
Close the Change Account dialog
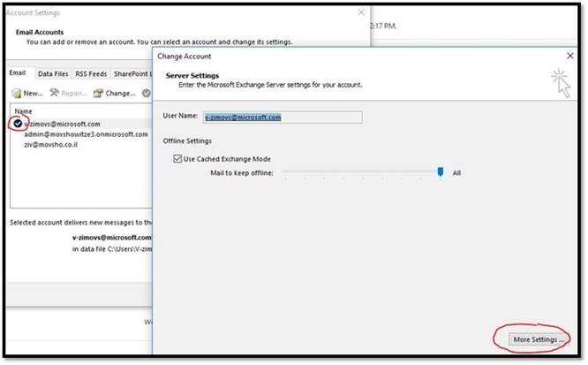(569, 56)
